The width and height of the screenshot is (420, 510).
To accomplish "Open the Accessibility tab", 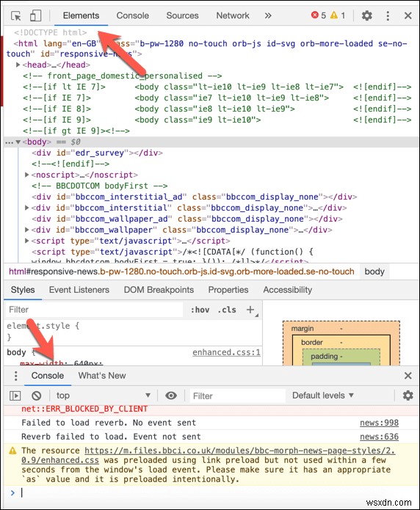I will click(288, 290).
